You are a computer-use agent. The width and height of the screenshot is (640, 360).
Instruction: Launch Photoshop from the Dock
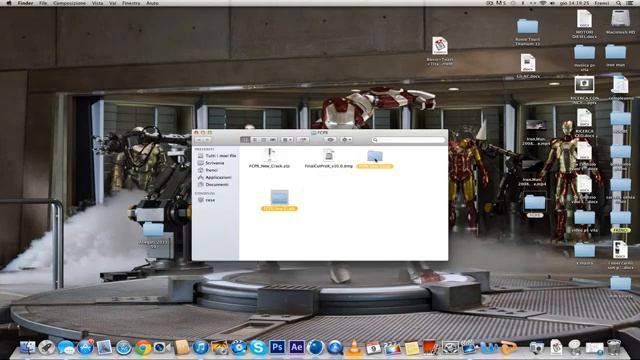(277, 347)
